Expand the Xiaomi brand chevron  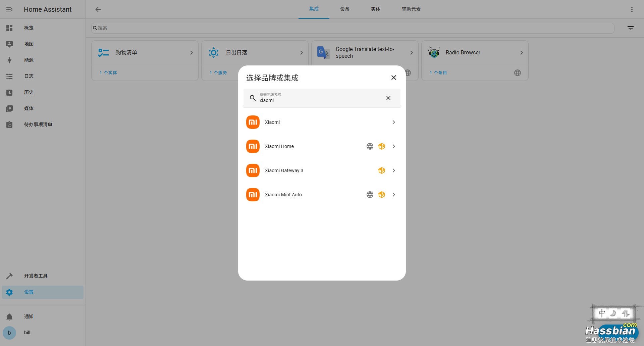click(394, 122)
